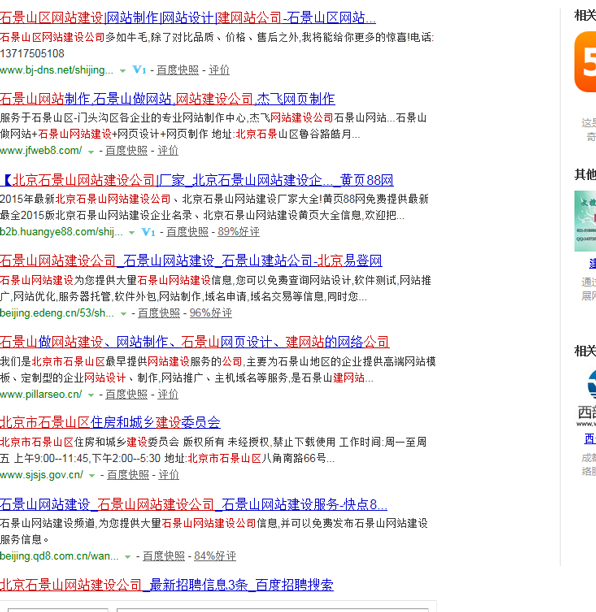Open 百度快照 for the qd8.com.cn result
Viewport: 596px width, 612px height.
[x=164, y=556]
